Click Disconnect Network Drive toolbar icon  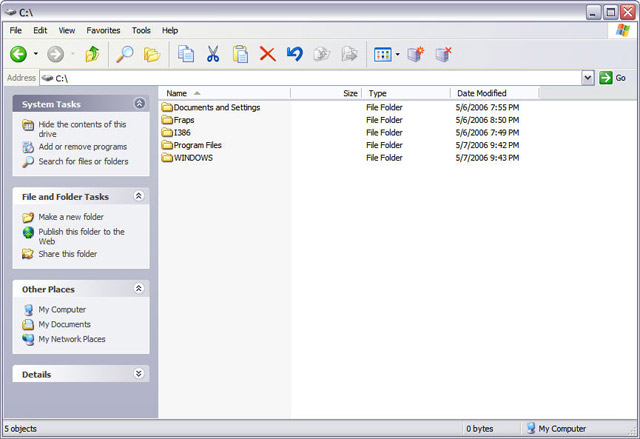[443, 54]
